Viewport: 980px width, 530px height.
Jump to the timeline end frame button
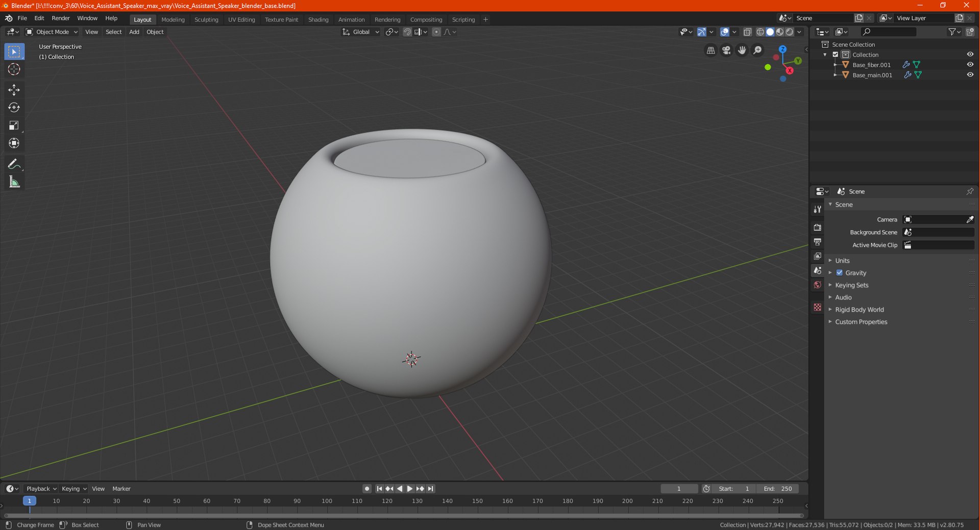[x=430, y=489]
